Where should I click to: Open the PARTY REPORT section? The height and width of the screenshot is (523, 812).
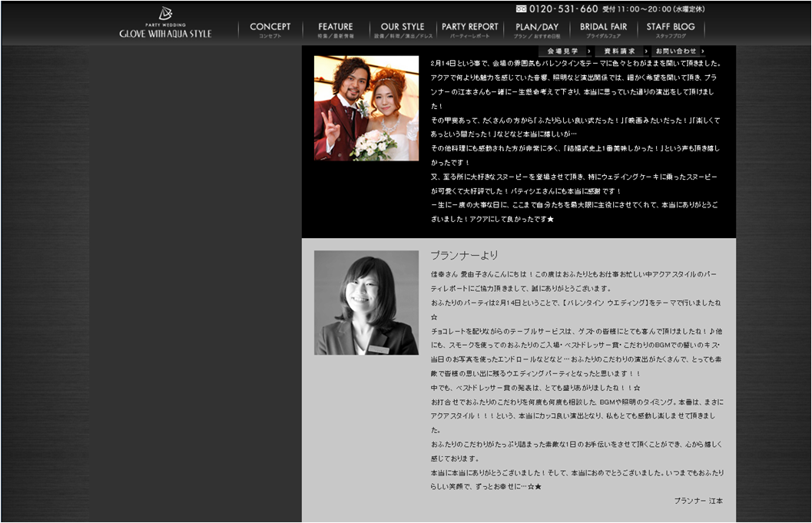pyautogui.click(x=470, y=30)
